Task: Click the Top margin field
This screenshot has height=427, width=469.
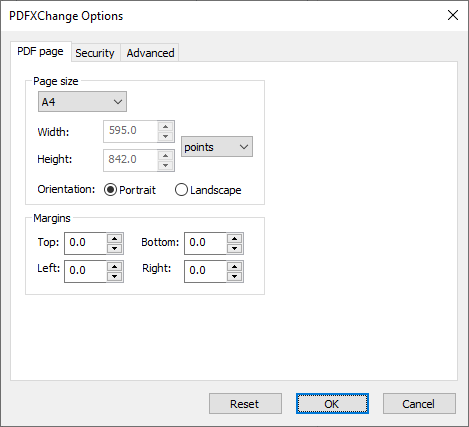Action: coord(86,243)
